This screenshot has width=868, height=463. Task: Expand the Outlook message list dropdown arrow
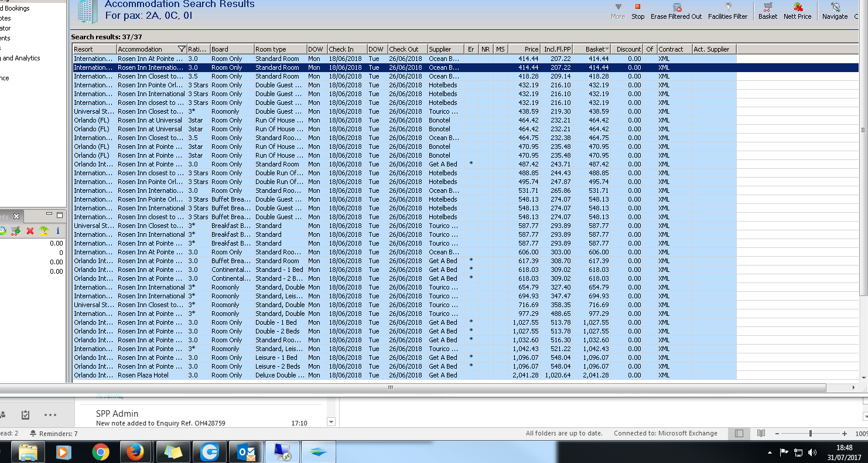(x=331, y=422)
